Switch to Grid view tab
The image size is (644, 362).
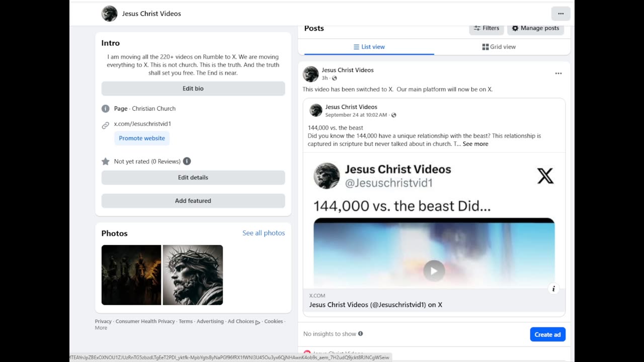[499, 47]
